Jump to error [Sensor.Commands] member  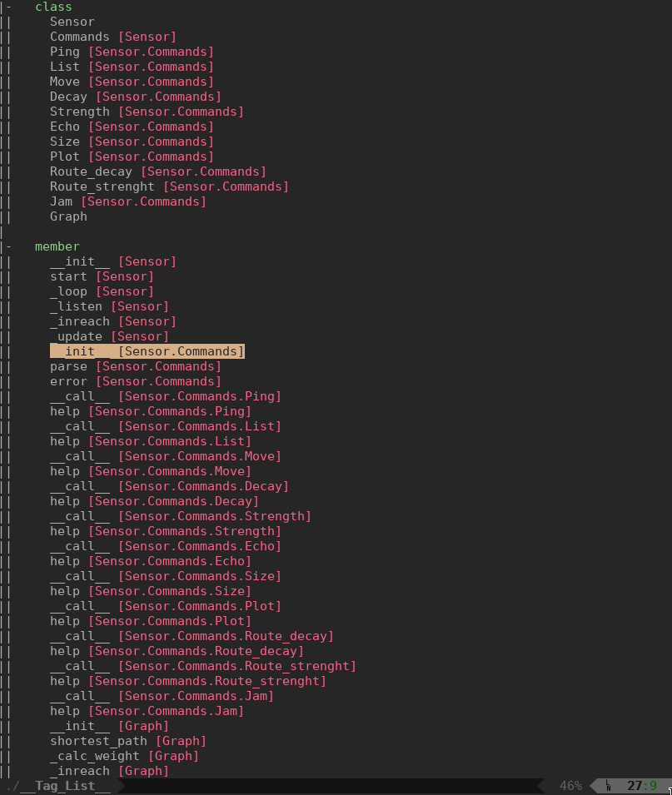(x=135, y=381)
